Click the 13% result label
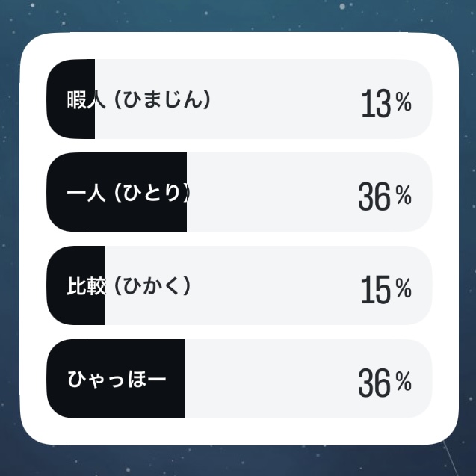Viewport: 476px width, 476px height. coord(386,103)
